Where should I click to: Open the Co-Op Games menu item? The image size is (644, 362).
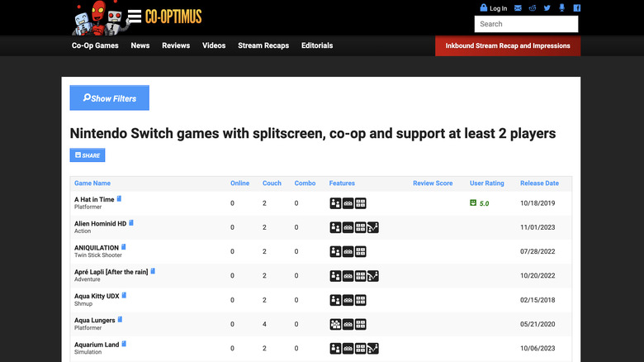tap(95, 45)
